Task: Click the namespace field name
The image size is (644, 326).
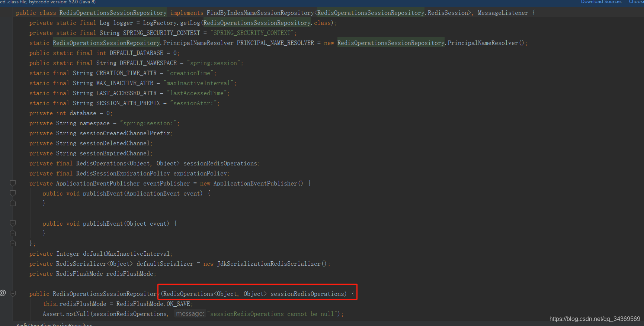Action: [x=94, y=123]
